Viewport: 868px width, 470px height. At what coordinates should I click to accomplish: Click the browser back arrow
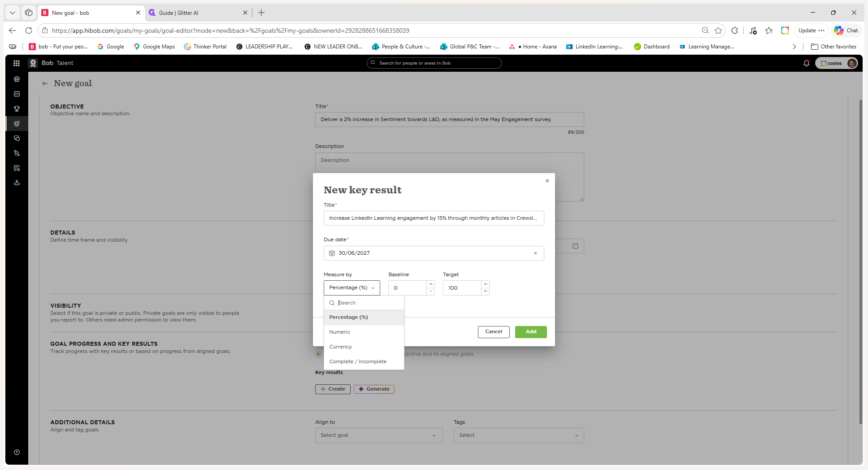coord(13,30)
